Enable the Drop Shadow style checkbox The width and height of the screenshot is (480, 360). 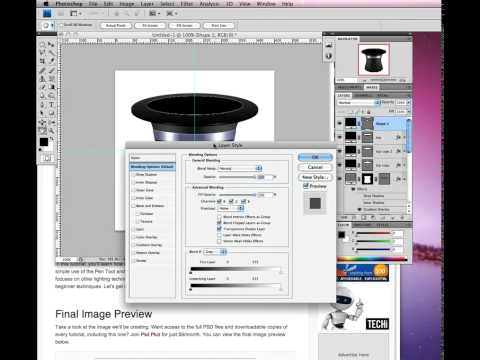(134, 175)
